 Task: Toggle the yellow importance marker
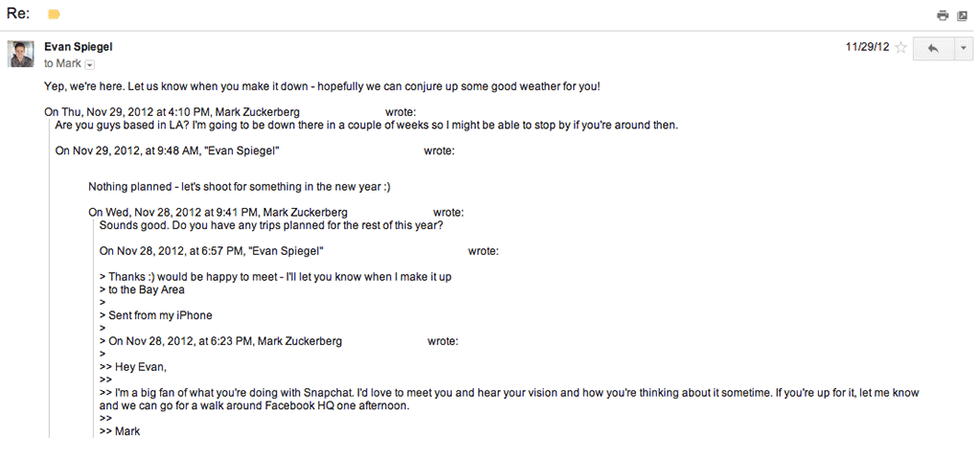point(54,15)
